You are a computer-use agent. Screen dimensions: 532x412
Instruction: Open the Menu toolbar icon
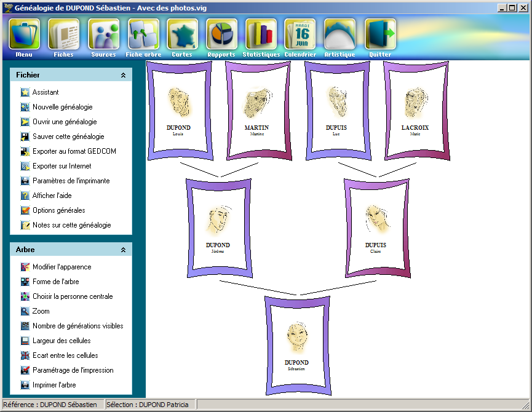click(24, 34)
